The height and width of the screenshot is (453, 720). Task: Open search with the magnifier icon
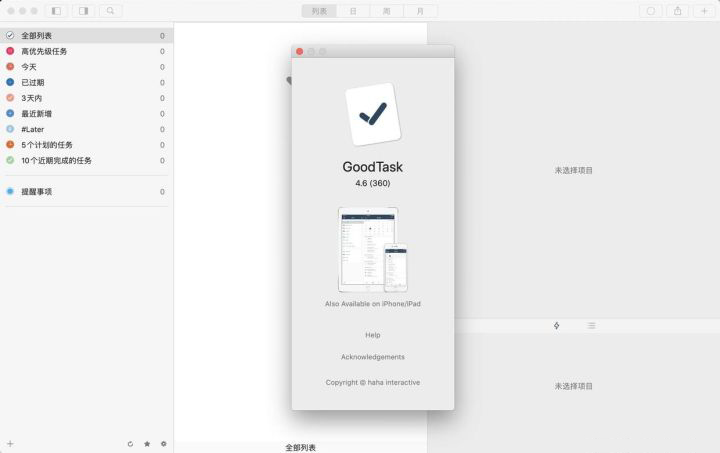[110, 11]
